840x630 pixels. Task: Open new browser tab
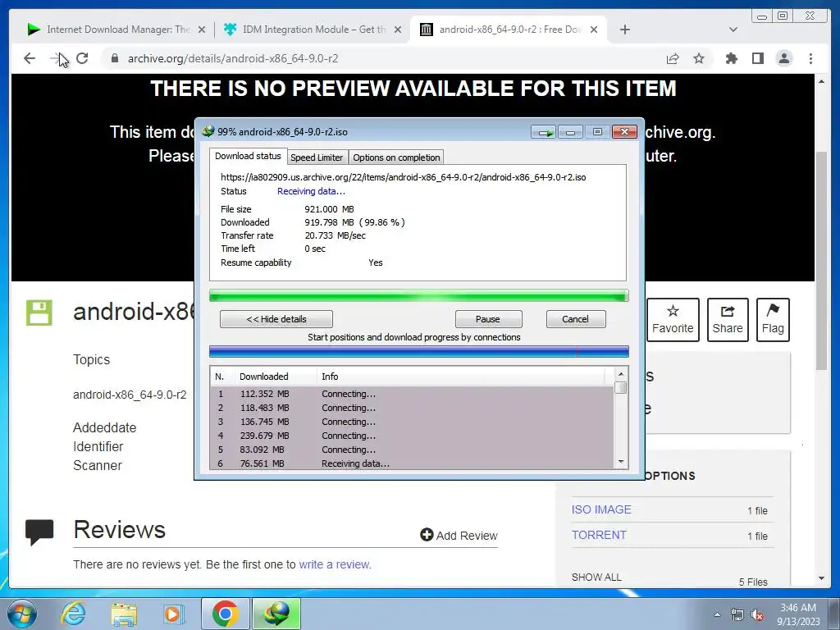coord(624,30)
